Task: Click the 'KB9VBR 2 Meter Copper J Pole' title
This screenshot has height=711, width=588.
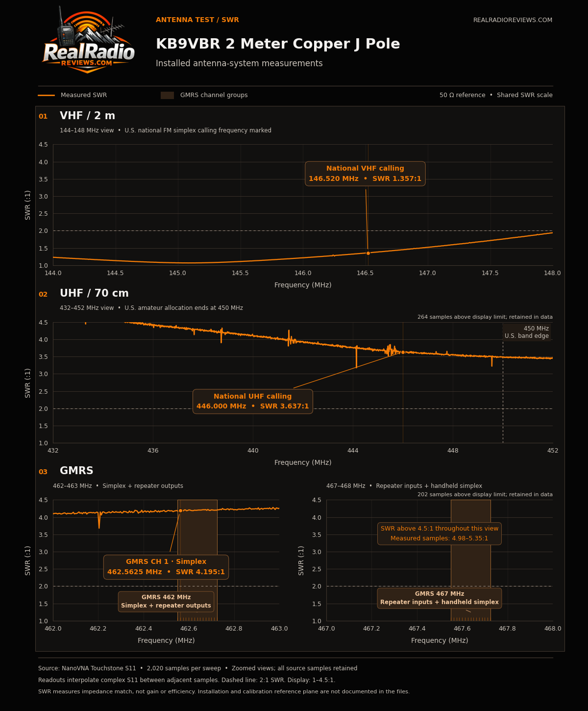Action: pos(278,44)
